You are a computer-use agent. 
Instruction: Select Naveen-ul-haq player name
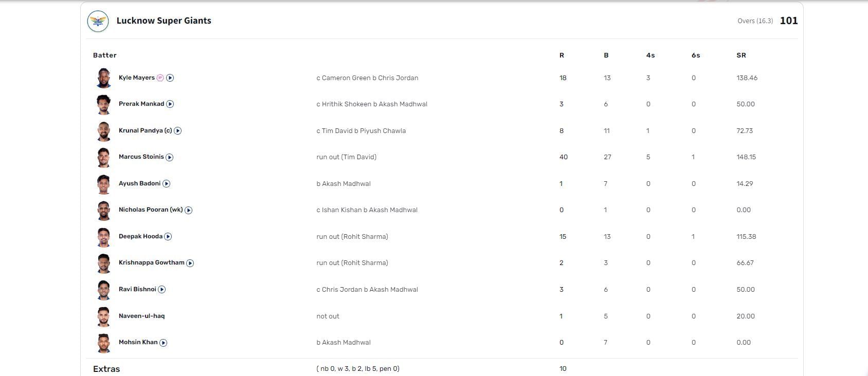click(x=141, y=316)
